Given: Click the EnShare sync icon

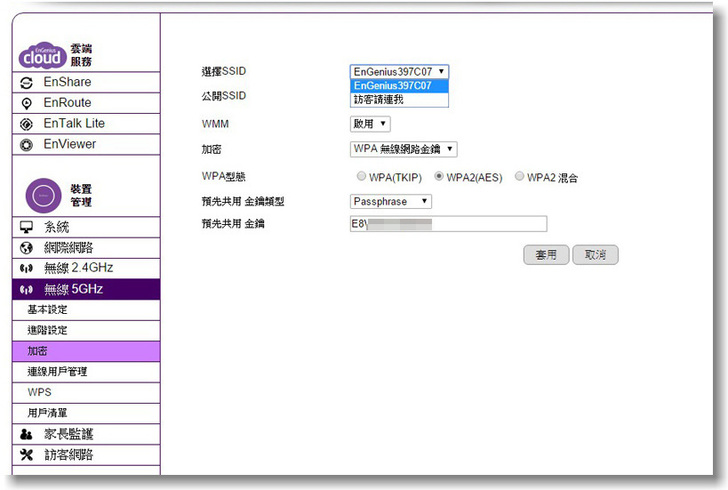Looking at the screenshot, I should 26,83.
